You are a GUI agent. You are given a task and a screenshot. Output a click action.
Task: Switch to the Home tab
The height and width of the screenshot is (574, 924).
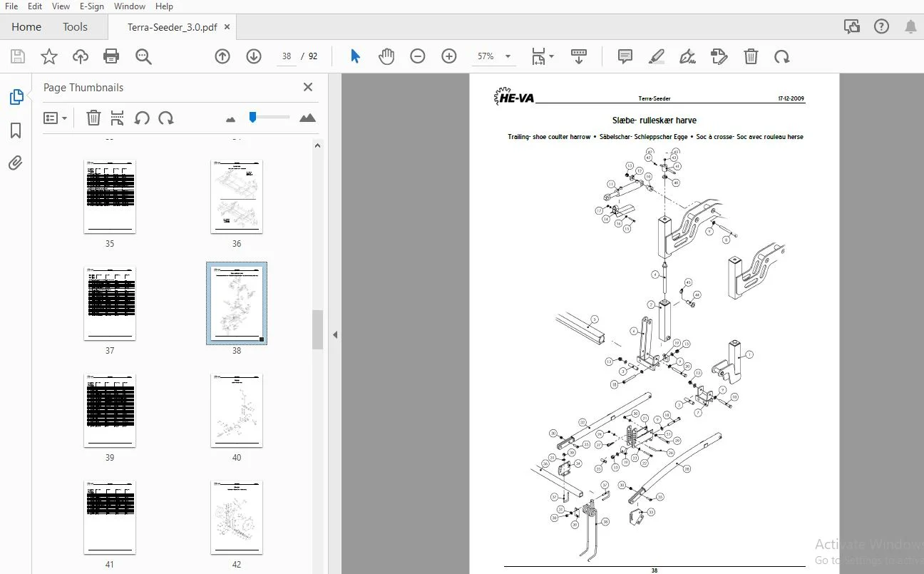(26, 27)
